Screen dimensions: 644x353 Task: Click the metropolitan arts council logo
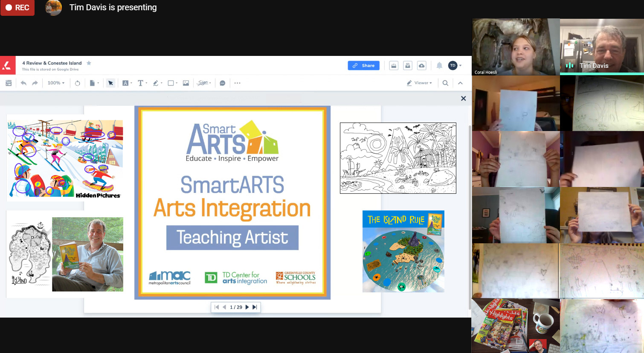[x=169, y=278]
